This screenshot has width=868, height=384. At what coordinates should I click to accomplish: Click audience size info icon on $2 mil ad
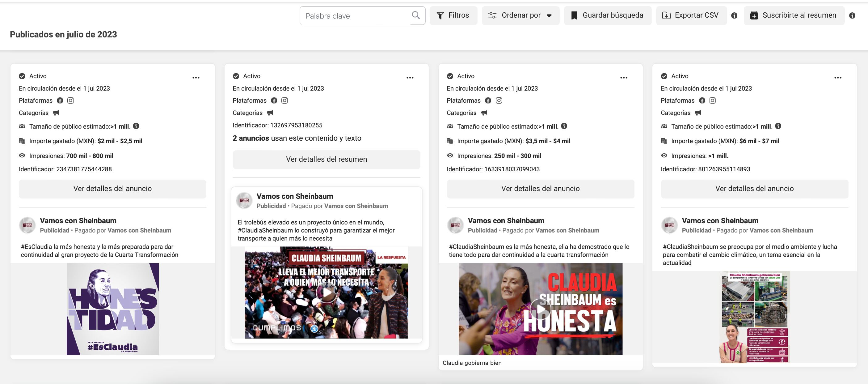(136, 126)
